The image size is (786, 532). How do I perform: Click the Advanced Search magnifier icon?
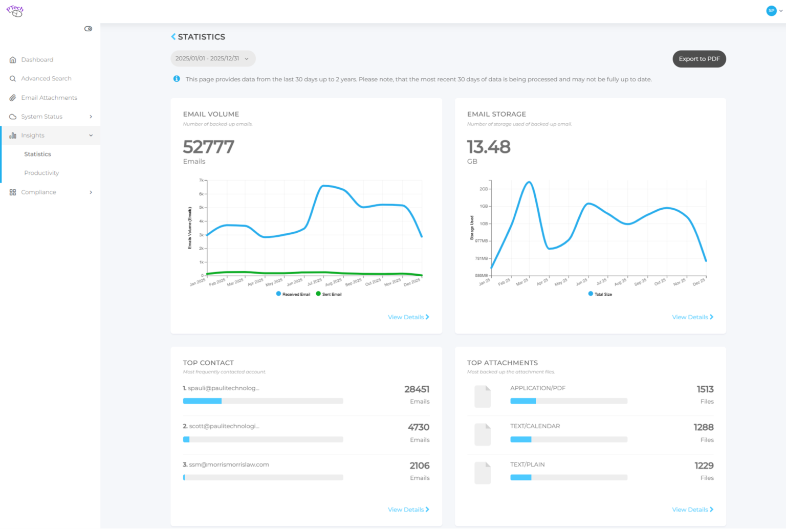coord(13,79)
